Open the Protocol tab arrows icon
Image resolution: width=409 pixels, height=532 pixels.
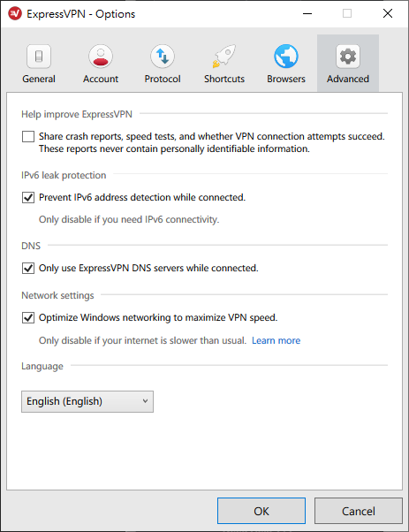[163, 57]
